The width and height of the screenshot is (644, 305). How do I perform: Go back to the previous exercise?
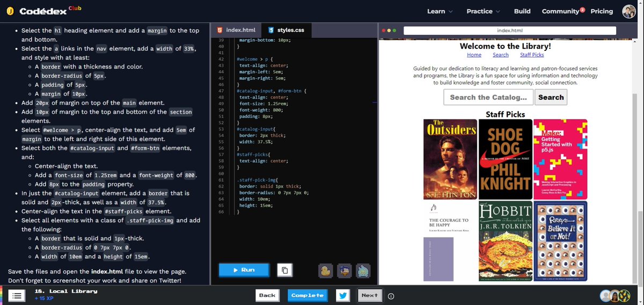[x=267, y=295]
